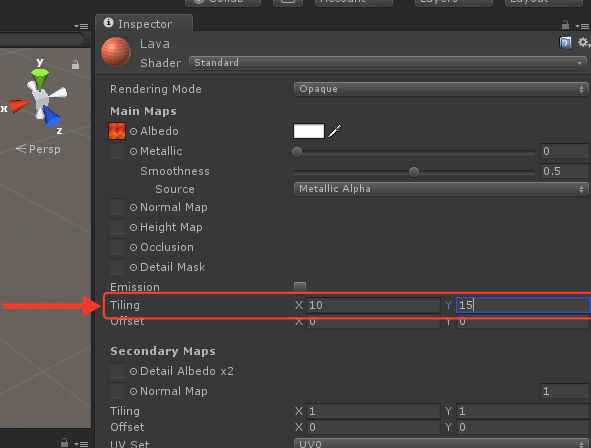The width and height of the screenshot is (591, 448).
Task: Open the Metallic texture picker circle
Action: (133, 151)
